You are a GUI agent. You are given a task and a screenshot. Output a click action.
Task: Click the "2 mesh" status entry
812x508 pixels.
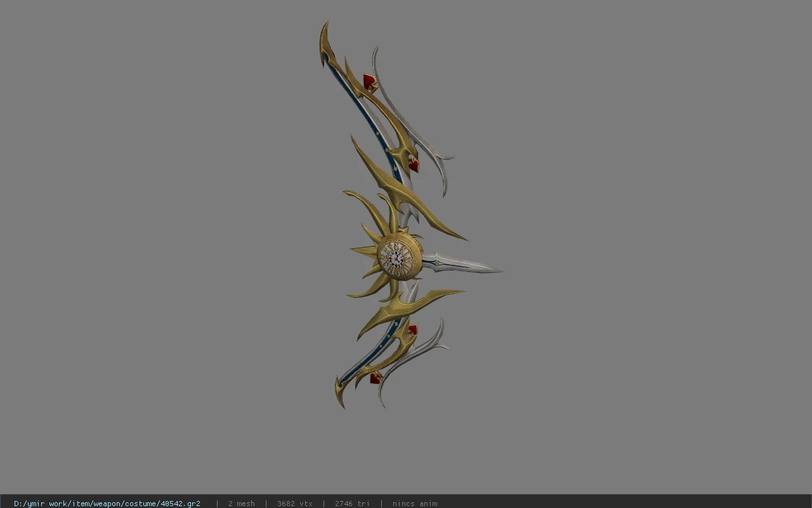pyautogui.click(x=242, y=504)
